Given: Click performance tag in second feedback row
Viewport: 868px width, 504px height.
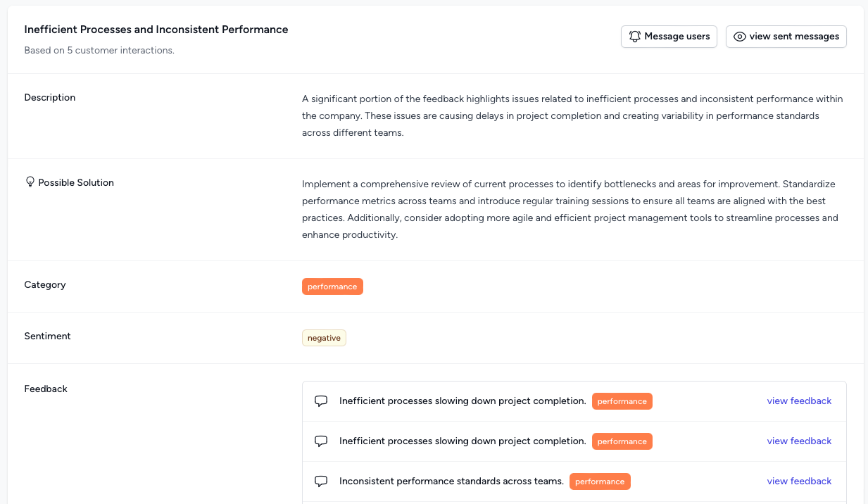Looking at the screenshot, I should click(x=622, y=441).
